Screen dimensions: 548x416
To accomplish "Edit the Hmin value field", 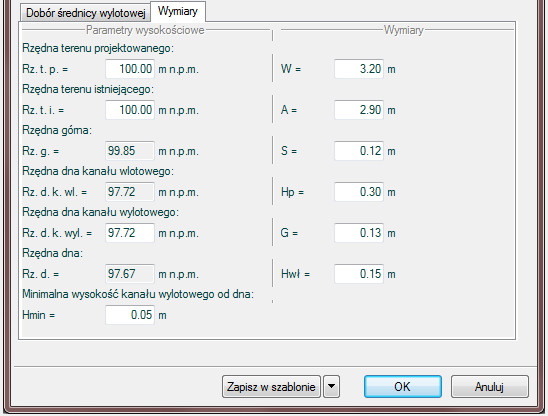I will tap(130, 315).
